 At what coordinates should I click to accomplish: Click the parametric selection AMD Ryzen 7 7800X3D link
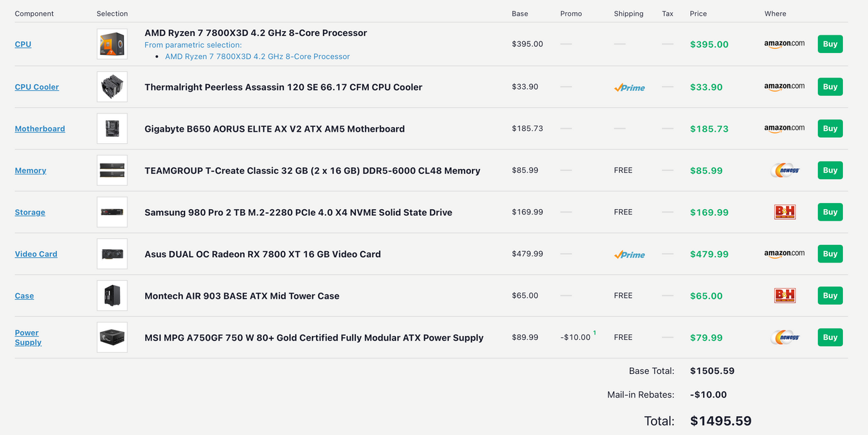tap(257, 56)
